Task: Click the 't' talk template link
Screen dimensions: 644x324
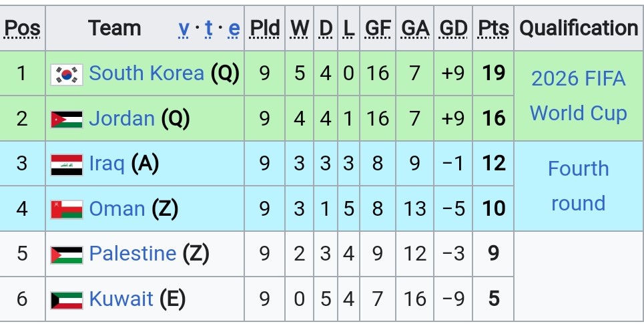Action: click(x=209, y=28)
